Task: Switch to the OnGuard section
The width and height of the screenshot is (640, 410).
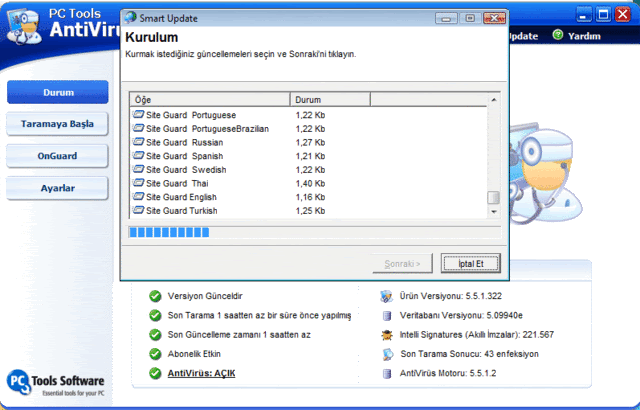Action: (x=58, y=156)
